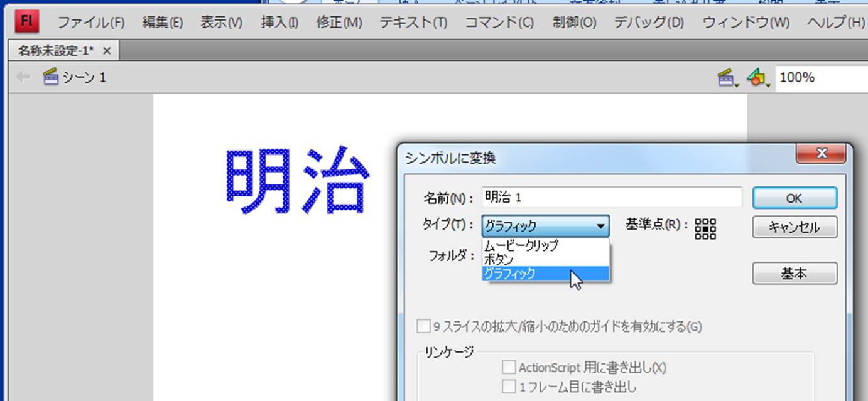
Task: Click the 基本 button
Action: pos(794,274)
